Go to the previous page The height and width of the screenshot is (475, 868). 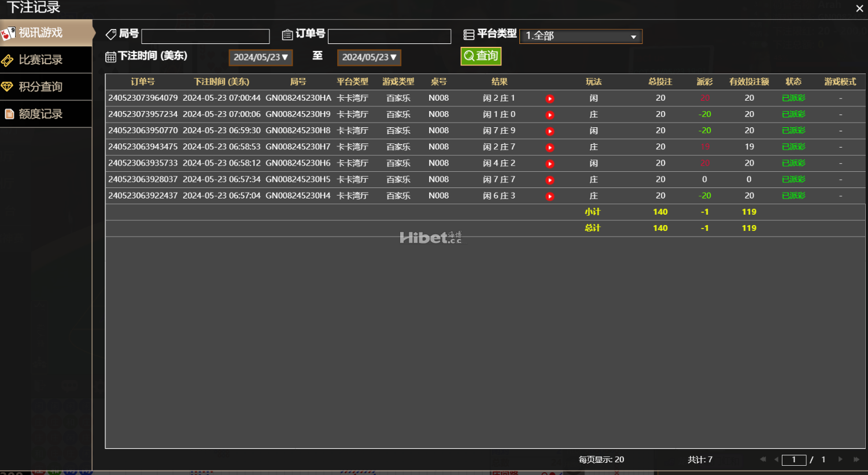776,459
